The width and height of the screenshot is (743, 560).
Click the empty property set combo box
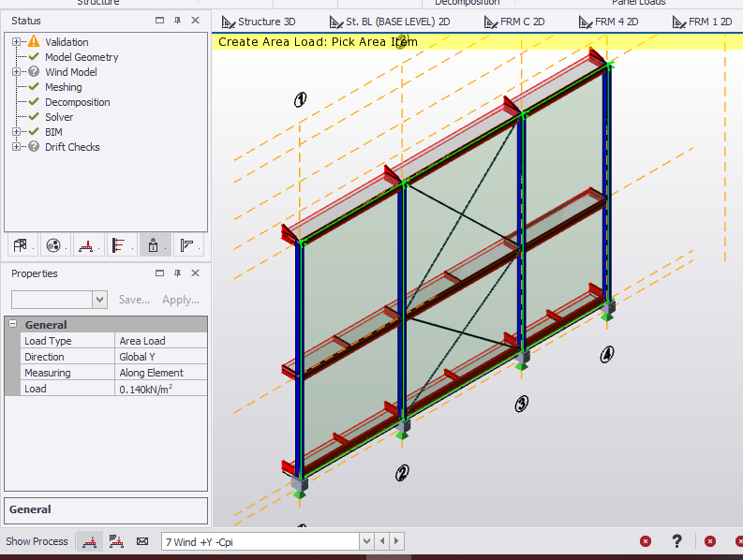click(x=52, y=300)
